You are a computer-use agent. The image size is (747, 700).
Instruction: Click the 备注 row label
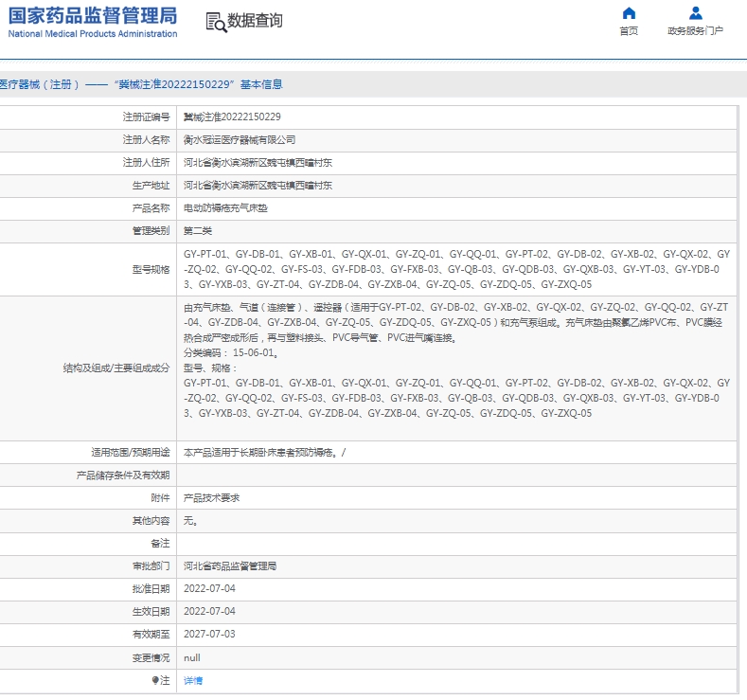(160, 543)
